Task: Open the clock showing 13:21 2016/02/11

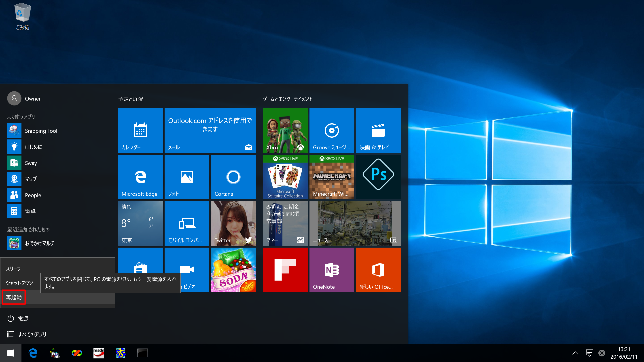Action: click(624, 353)
